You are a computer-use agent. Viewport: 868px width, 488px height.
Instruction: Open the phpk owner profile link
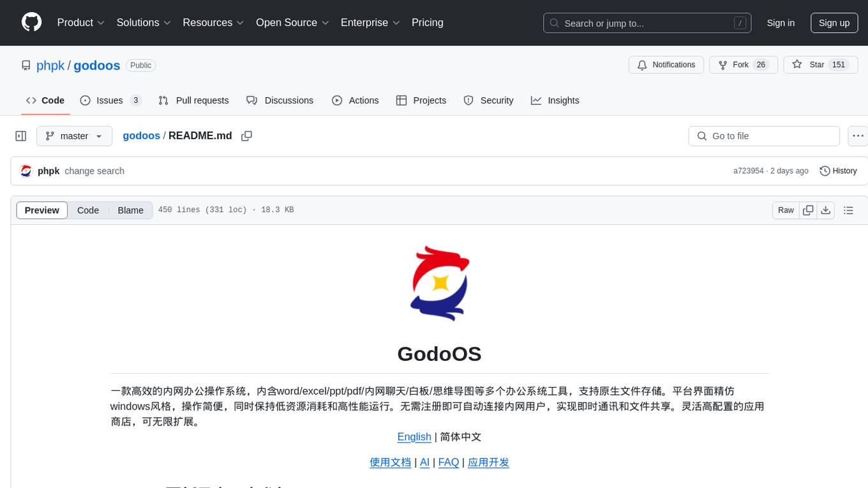[50, 65]
